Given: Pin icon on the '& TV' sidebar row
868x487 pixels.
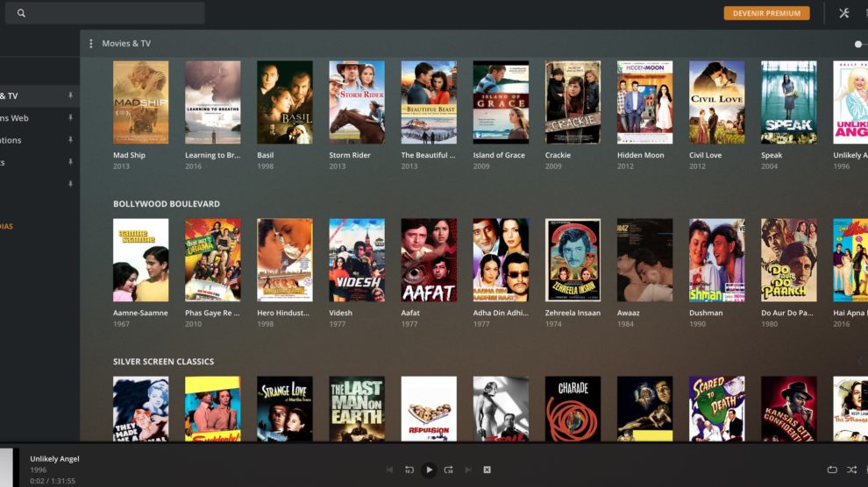Looking at the screenshot, I should coord(70,95).
